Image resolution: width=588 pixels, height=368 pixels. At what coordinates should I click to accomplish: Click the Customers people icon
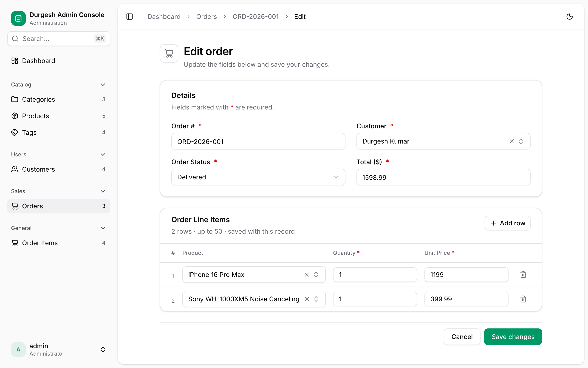pos(14,169)
